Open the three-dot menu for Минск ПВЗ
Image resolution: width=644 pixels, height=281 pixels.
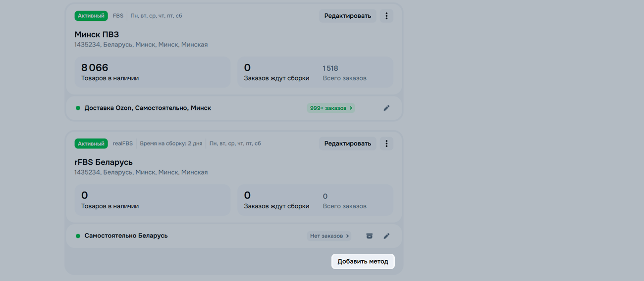[386, 16]
